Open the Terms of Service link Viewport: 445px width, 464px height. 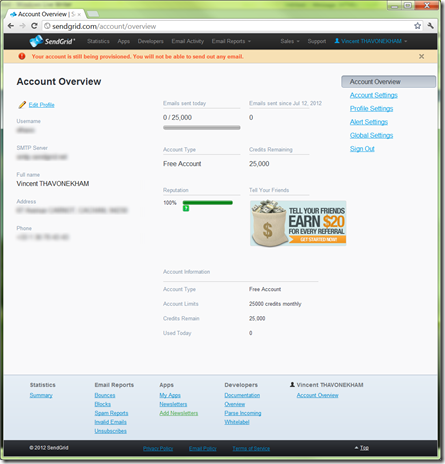click(251, 448)
